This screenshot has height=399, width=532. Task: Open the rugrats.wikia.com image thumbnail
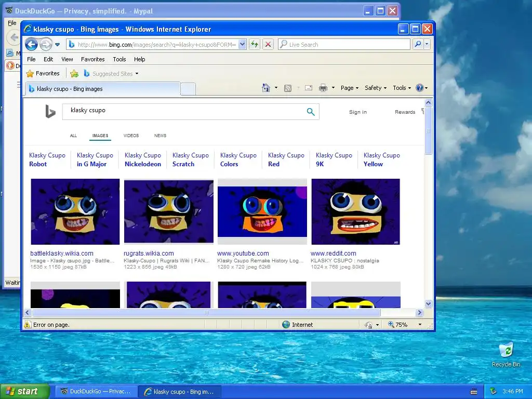[169, 212]
